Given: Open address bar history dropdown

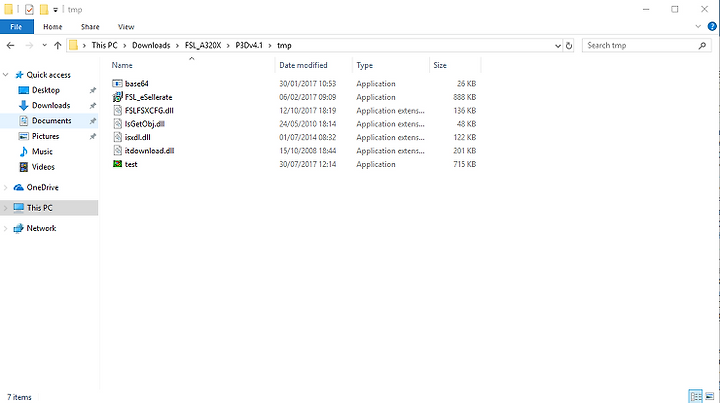Looking at the screenshot, I should click(557, 45).
